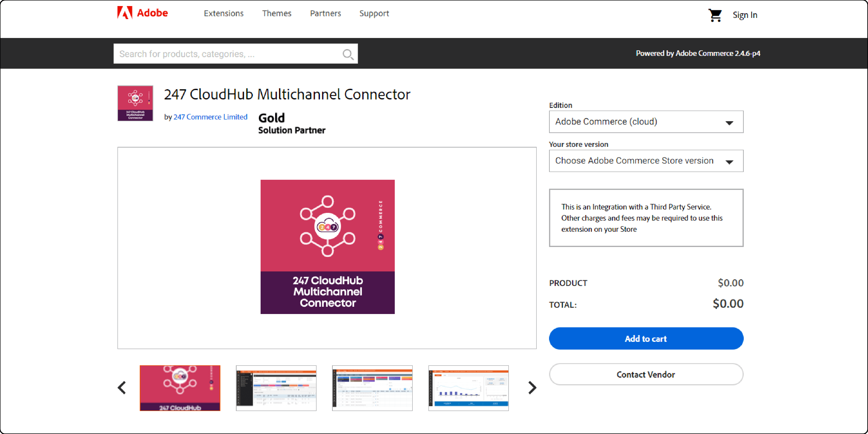Click the Third Party Service integration notice
This screenshot has height=434, width=868.
(x=646, y=218)
